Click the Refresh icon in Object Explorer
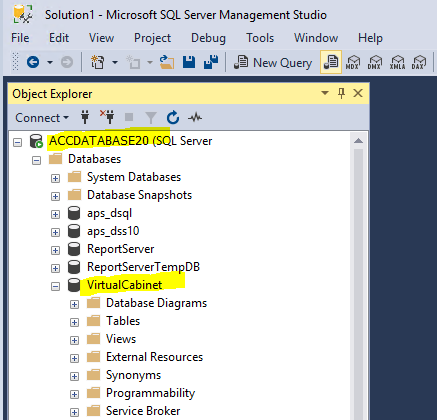Image resolution: width=437 pixels, height=420 pixels. [173, 117]
